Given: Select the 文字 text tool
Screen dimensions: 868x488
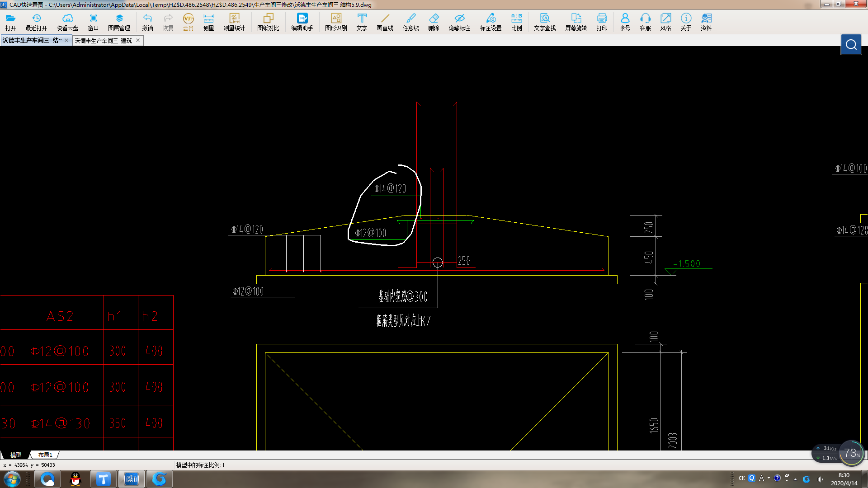Looking at the screenshot, I should click(362, 22).
